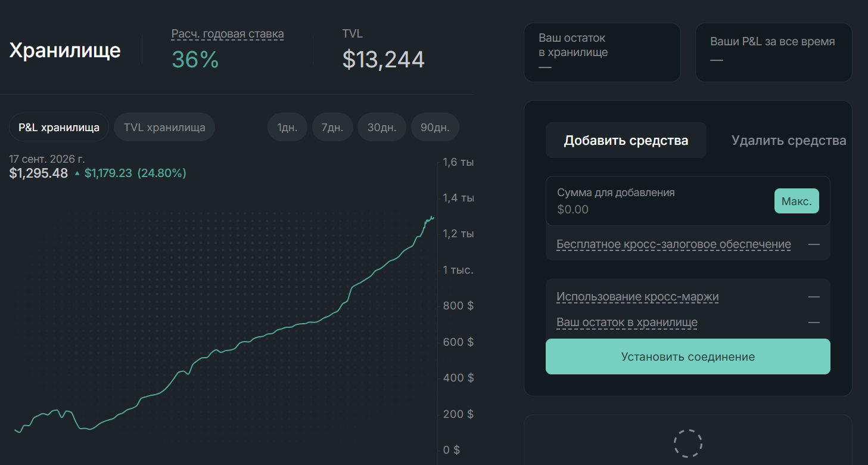The height and width of the screenshot is (465, 868).
Task: Select the 90дн. time range
Action: [x=435, y=127]
